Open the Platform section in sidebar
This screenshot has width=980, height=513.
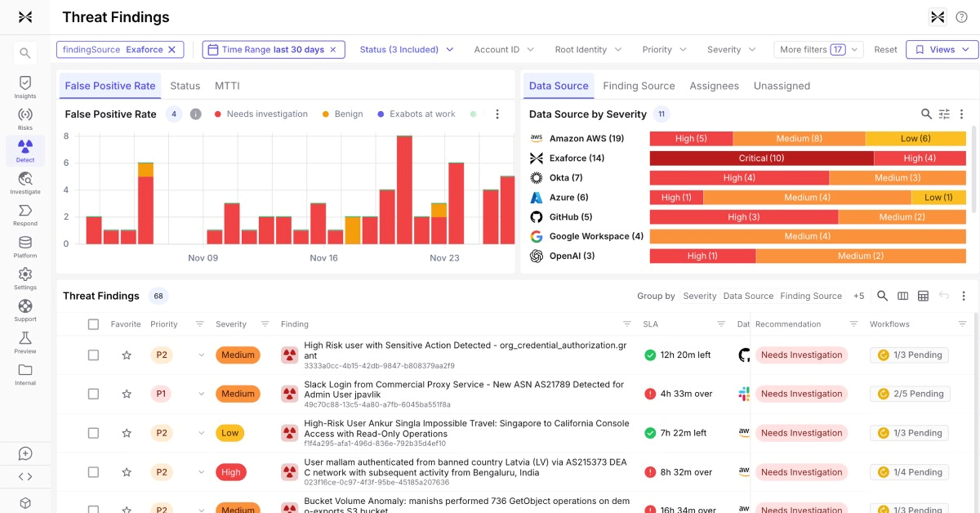[25, 246]
